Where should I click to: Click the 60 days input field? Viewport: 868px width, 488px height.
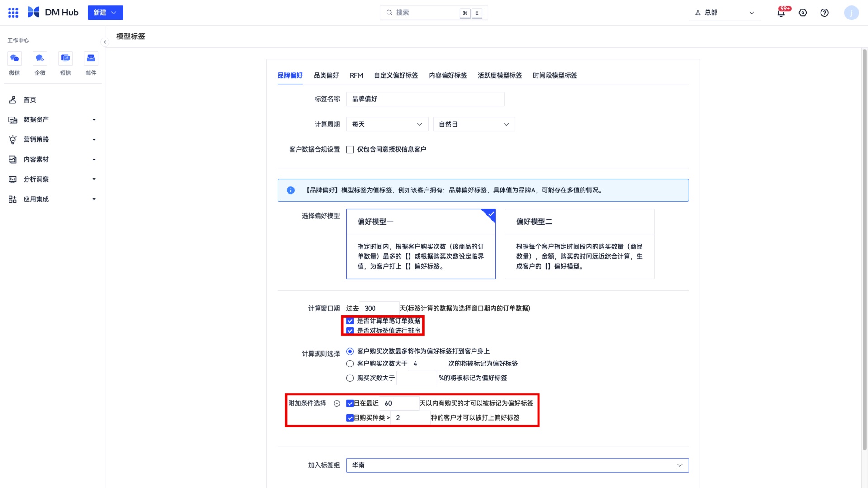(399, 404)
